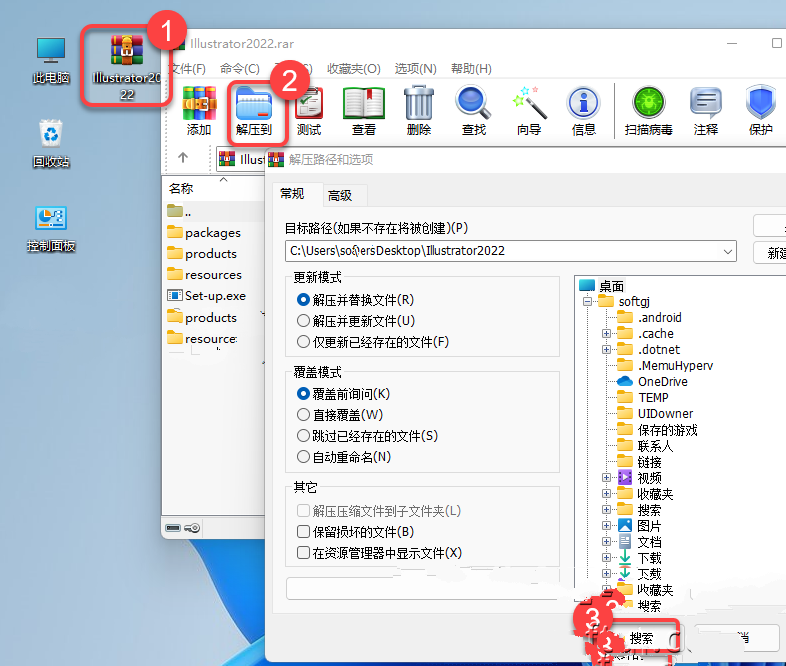This screenshot has height=666, width=786.
Task: Select the resources folder row
Action: pyautogui.click(x=214, y=275)
